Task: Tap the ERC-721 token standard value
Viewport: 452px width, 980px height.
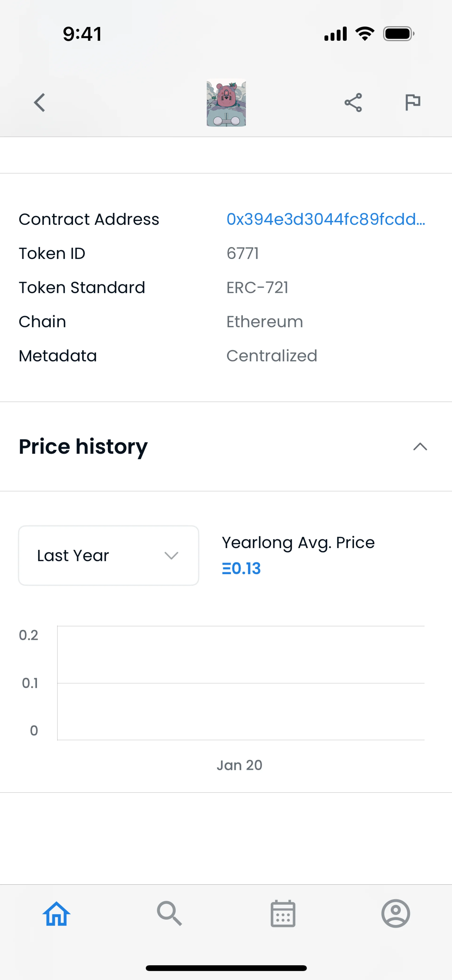Action: pos(258,288)
